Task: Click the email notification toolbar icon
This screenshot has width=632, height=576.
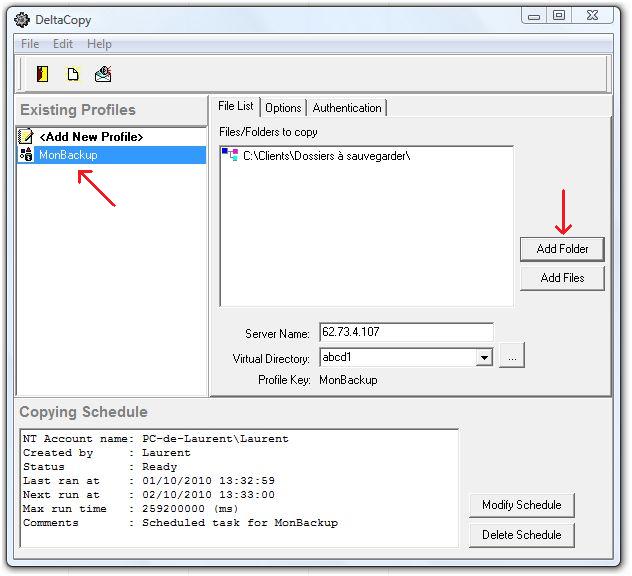Action: [103, 74]
